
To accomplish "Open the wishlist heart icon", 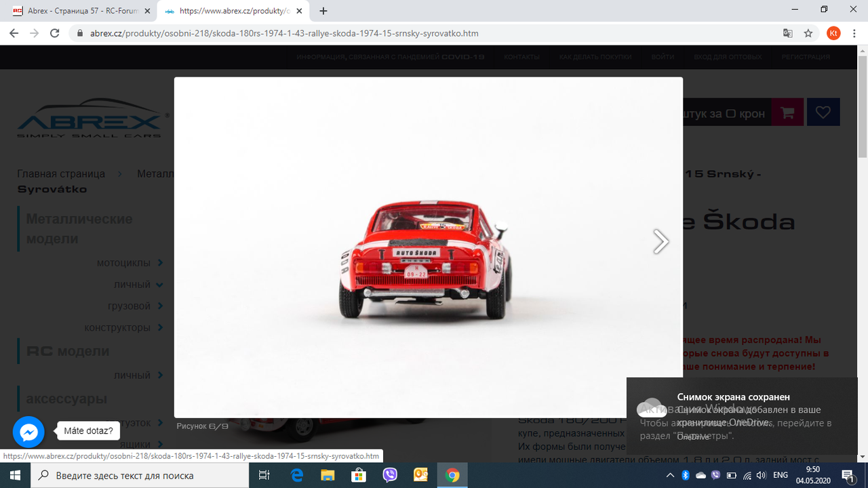I will 823,113.
